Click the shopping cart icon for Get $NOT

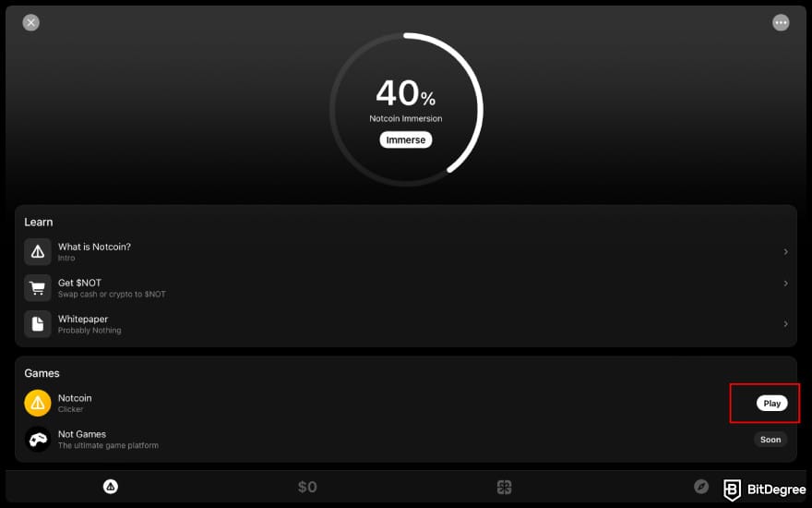point(37,287)
